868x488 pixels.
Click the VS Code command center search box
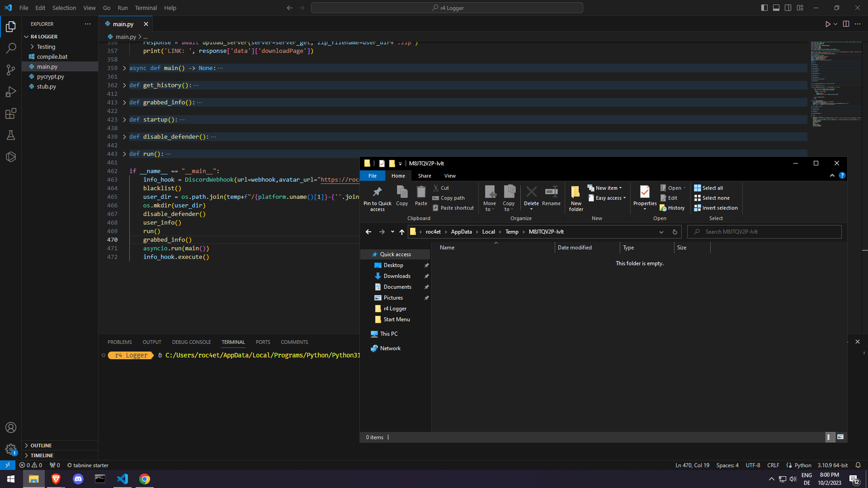447,8
